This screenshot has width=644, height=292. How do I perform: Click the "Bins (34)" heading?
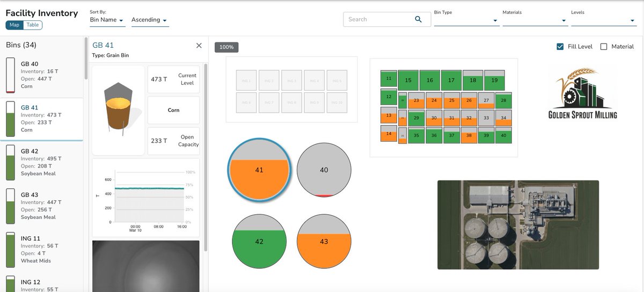tap(21, 45)
